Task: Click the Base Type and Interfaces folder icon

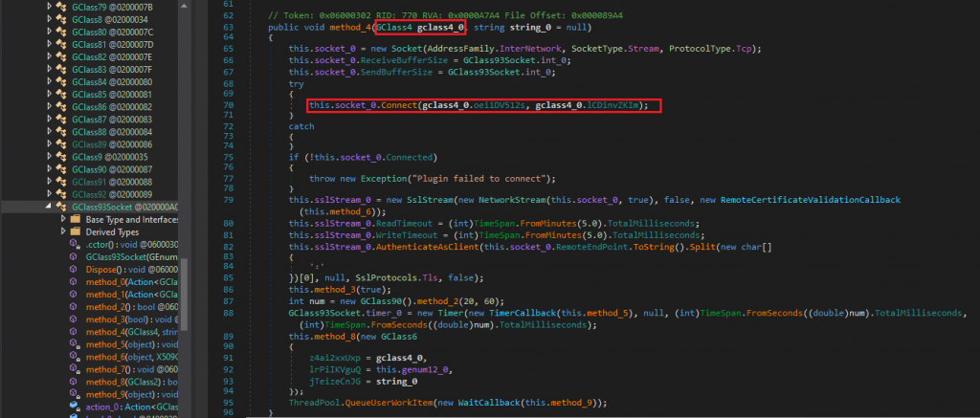Action: click(x=76, y=219)
